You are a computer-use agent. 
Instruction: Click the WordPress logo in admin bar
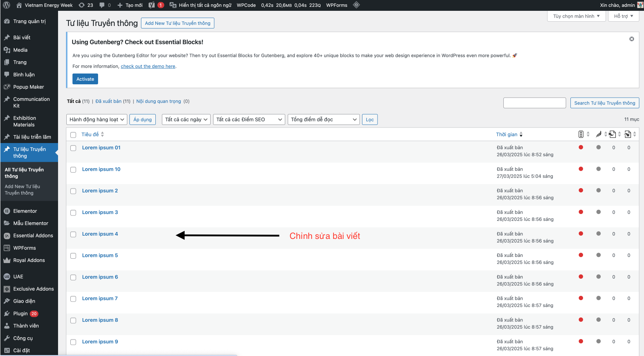click(6, 5)
